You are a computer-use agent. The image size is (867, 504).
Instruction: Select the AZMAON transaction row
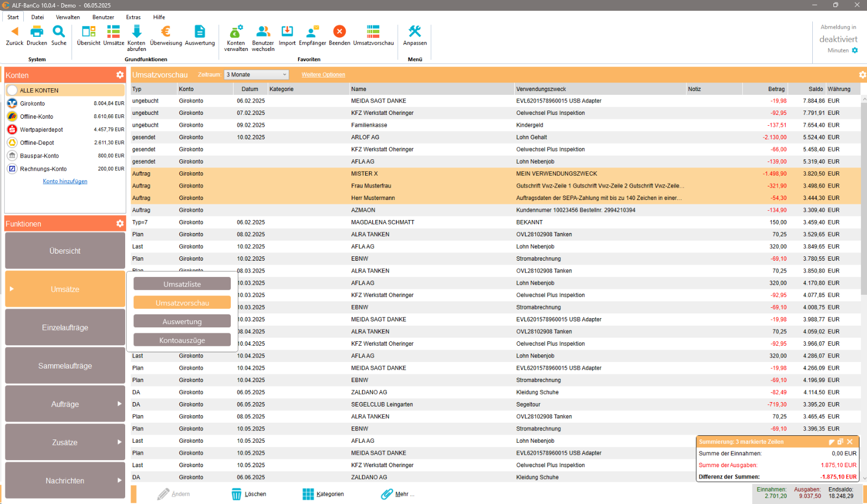[x=495, y=210]
